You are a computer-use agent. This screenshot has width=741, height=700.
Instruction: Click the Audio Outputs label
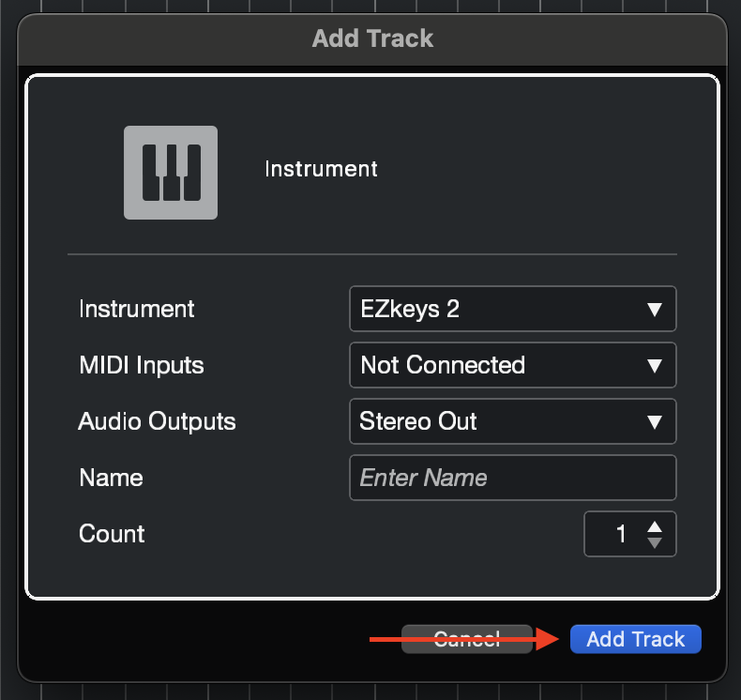pyautogui.click(x=158, y=421)
